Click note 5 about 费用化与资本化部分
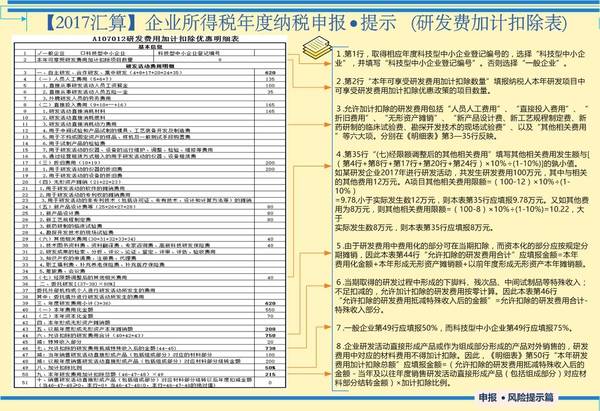 [461, 255]
